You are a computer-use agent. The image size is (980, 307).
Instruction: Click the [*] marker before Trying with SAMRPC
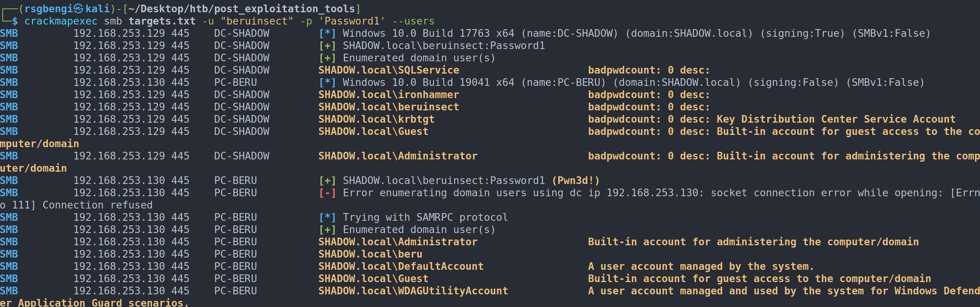click(327, 217)
